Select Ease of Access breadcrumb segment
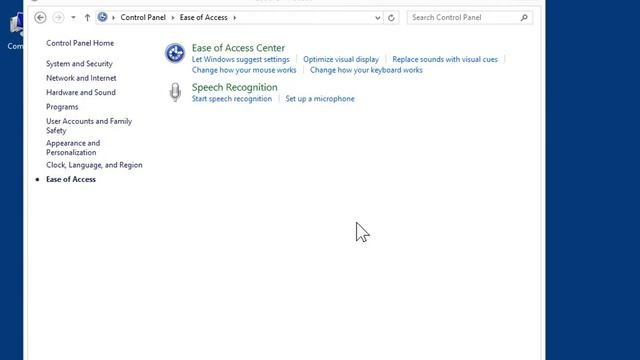This screenshot has width=640, height=360. tap(203, 18)
